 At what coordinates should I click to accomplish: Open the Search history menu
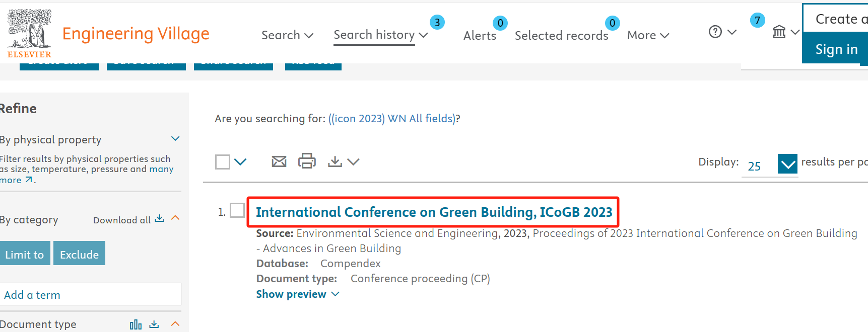coord(380,35)
